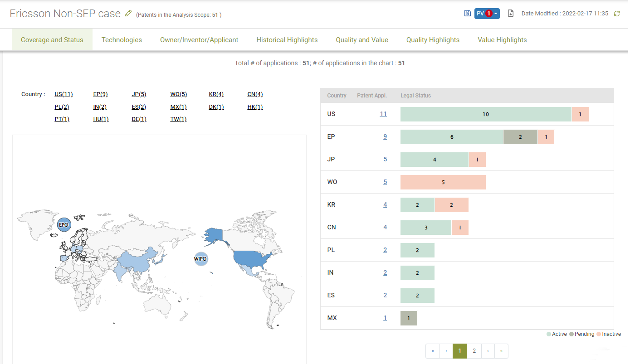630x364 pixels.
Task: Click the PT(1) country link
Action: pos(62,119)
